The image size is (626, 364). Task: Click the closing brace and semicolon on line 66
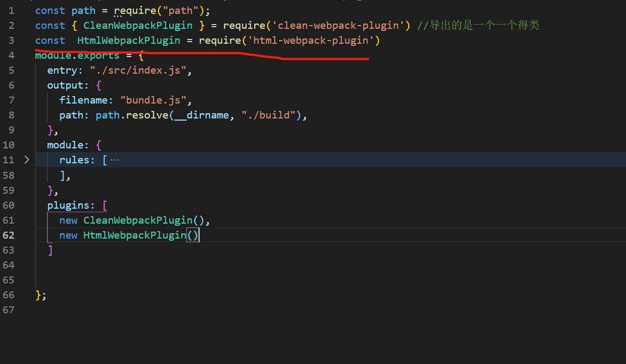tap(41, 295)
